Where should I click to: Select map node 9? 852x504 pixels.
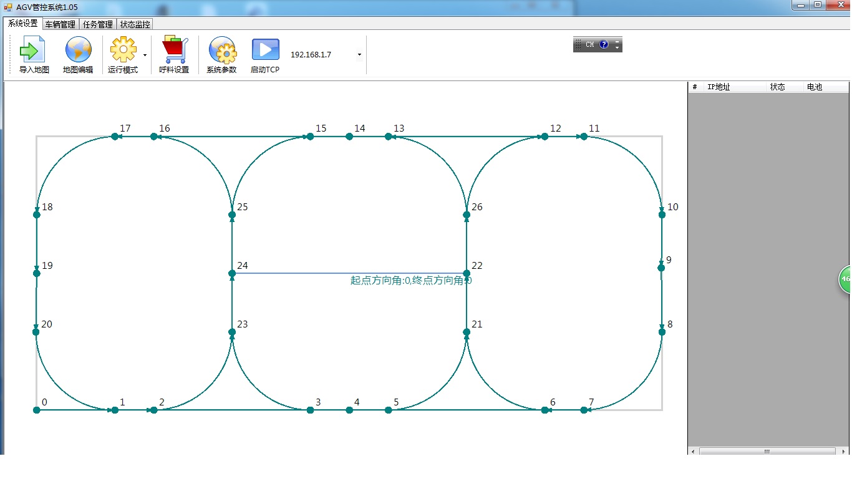tap(661, 268)
